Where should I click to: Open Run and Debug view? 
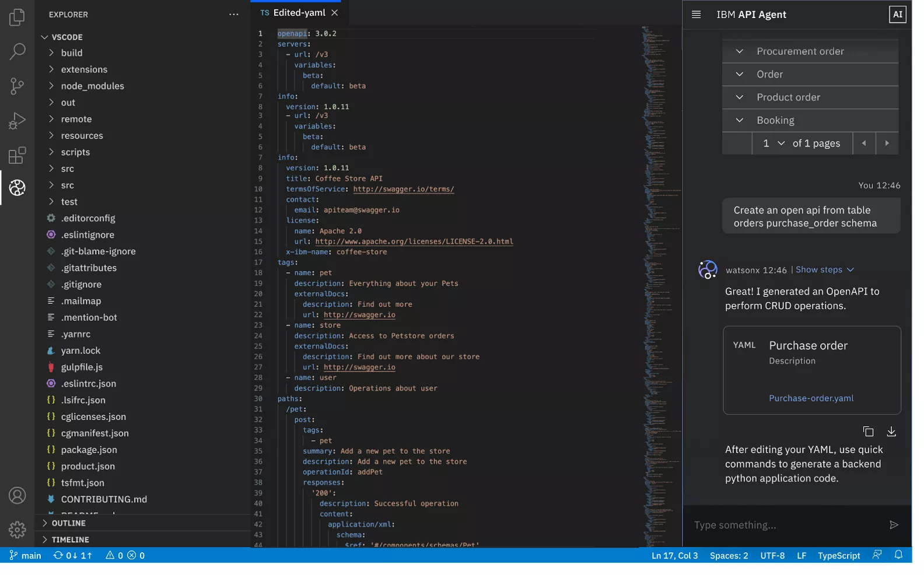pos(17,121)
